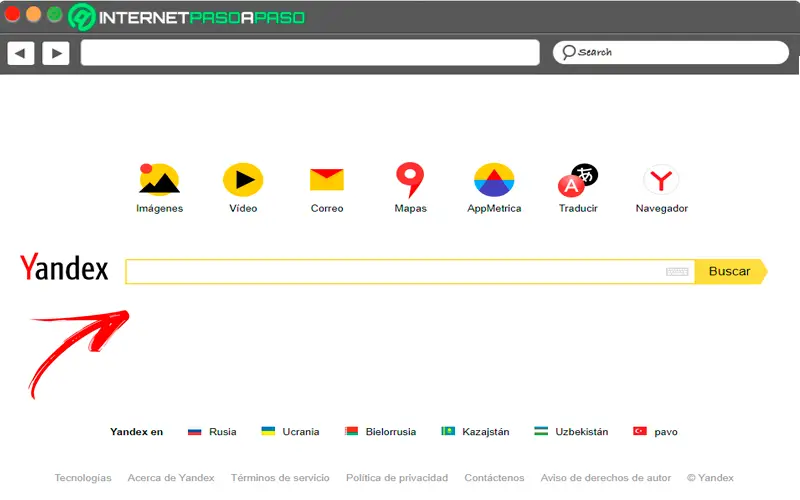Click the green maximize window button

click(54, 14)
